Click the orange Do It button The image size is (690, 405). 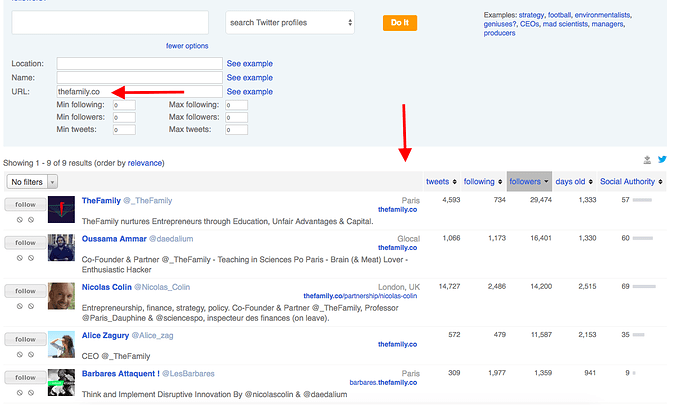point(400,23)
